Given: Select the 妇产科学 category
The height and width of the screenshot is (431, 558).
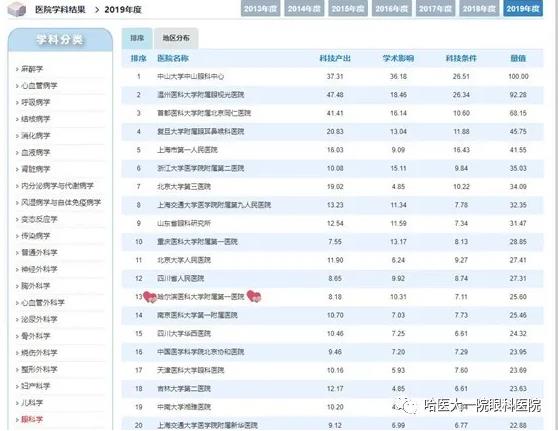Looking at the screenshot, I should pyautogui.click(x=36, y=386).
